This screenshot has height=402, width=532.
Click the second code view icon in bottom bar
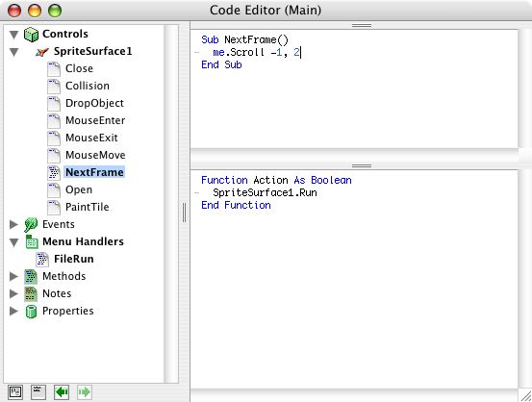38,392
